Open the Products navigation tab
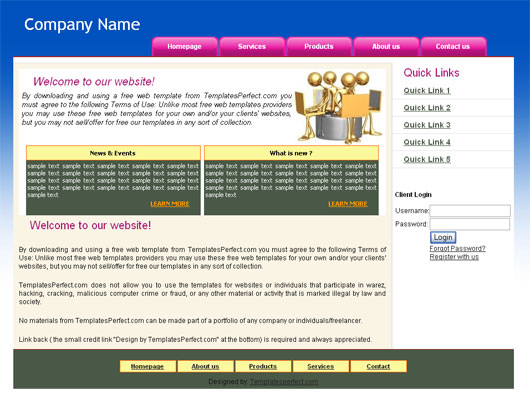This screenshot has height=394, width=530. pos(319,47)
